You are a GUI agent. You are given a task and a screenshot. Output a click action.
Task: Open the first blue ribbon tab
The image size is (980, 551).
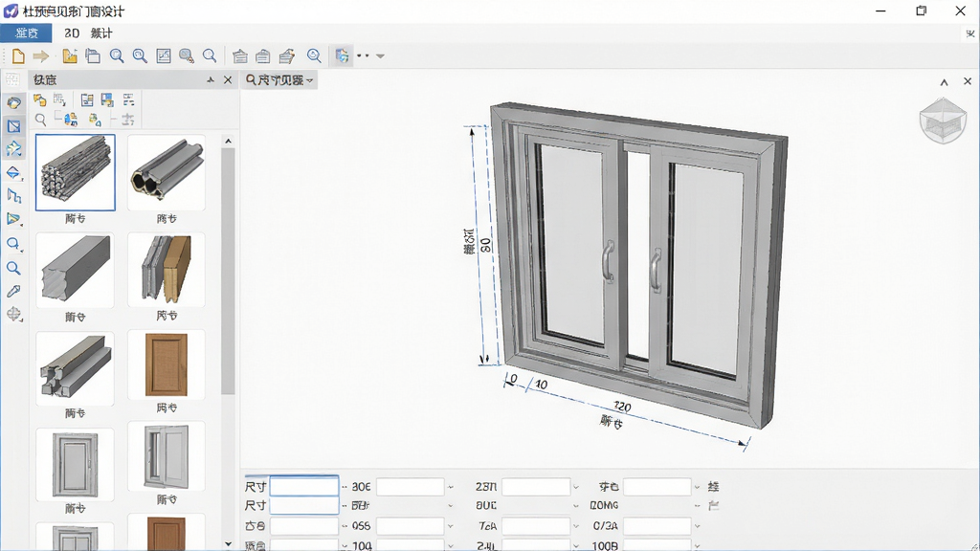[x=26, y=33]
